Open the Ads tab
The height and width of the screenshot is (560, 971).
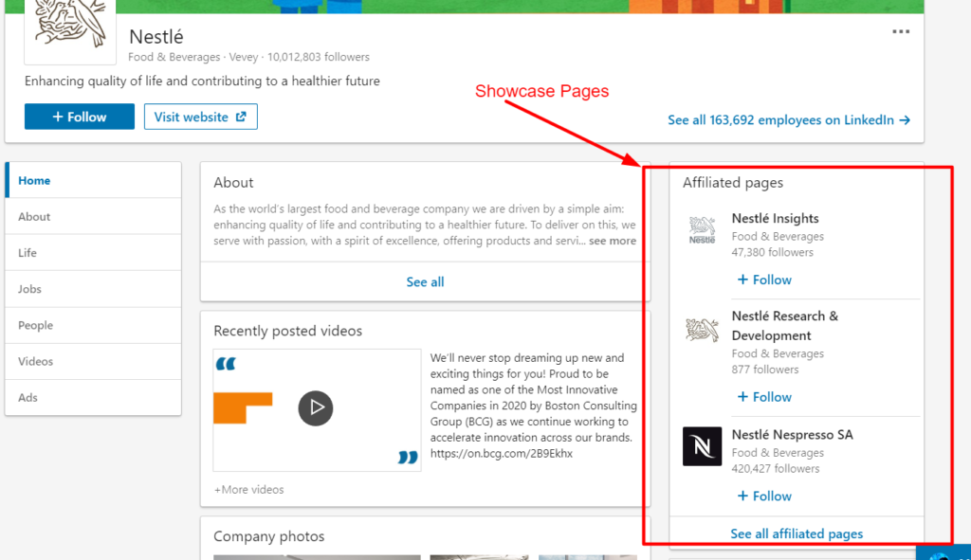[94, 397]
